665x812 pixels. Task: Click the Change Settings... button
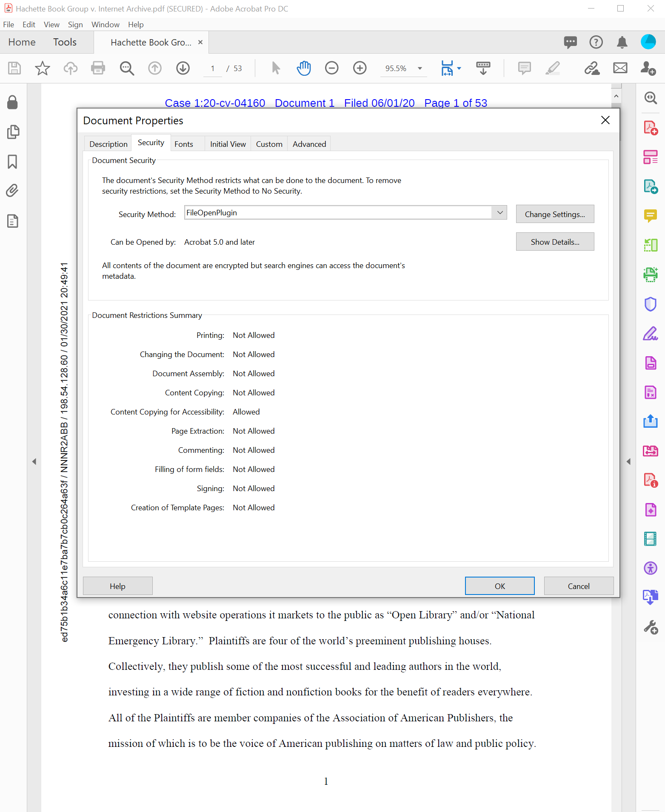pos(555,214)
